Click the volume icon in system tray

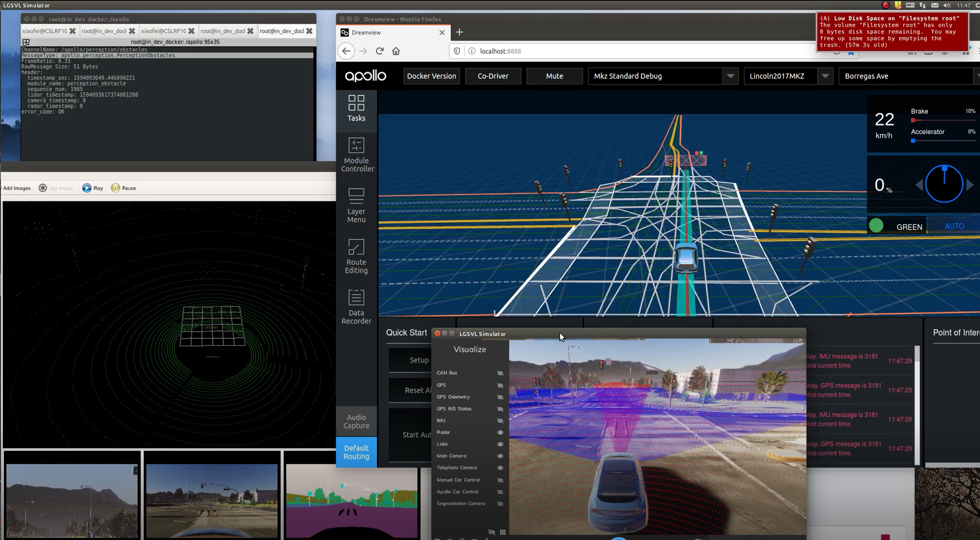pos(946,5)
